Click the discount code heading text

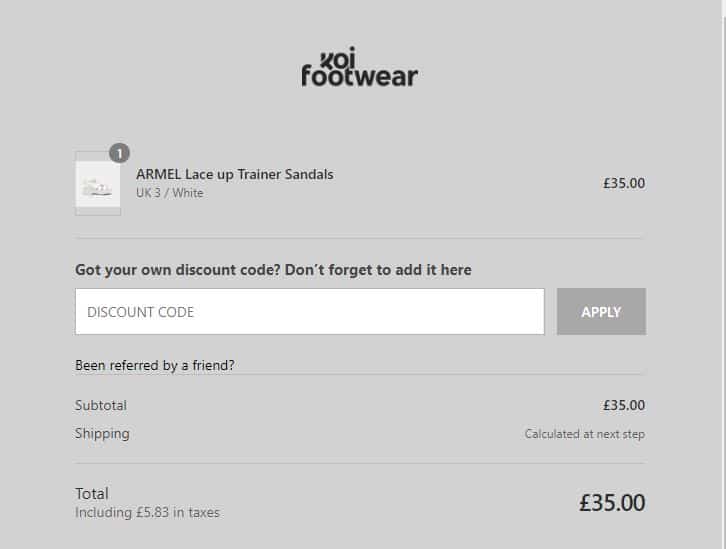click(x=273, y=270)
